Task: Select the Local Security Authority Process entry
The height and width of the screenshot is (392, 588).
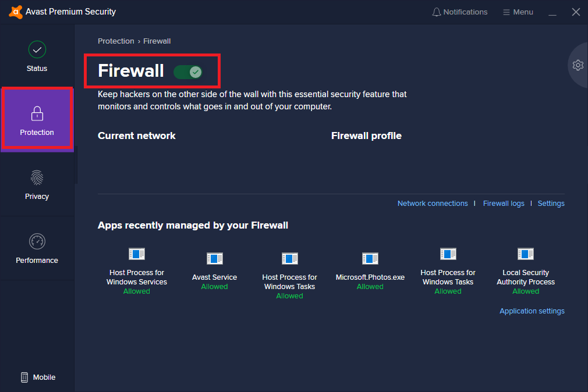Action: (x=525, y=254)
